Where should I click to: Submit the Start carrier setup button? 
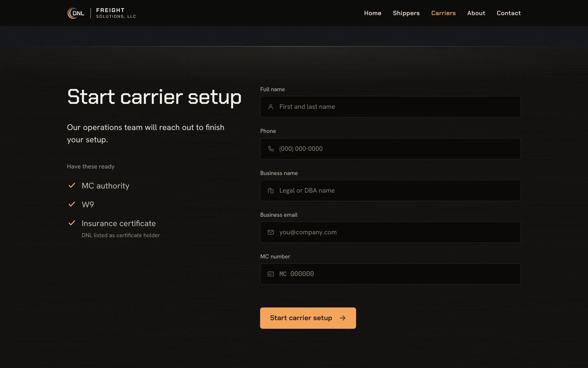coord(308,318)
